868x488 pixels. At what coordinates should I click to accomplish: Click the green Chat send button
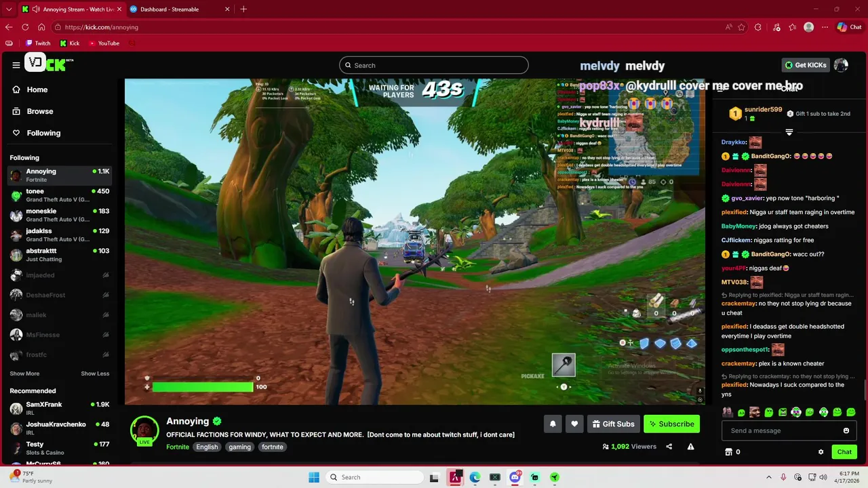click(x=844, y=452)
